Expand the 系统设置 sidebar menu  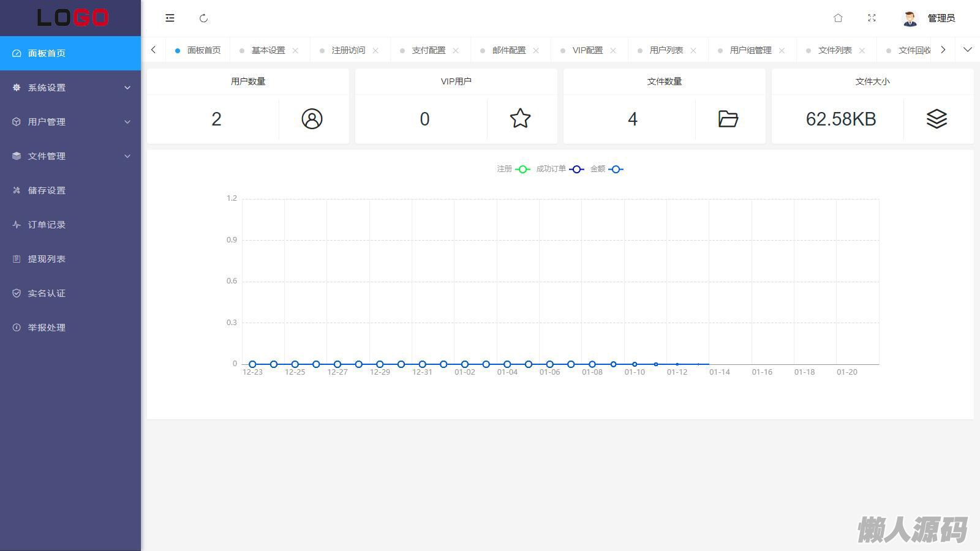pos(70,88)
